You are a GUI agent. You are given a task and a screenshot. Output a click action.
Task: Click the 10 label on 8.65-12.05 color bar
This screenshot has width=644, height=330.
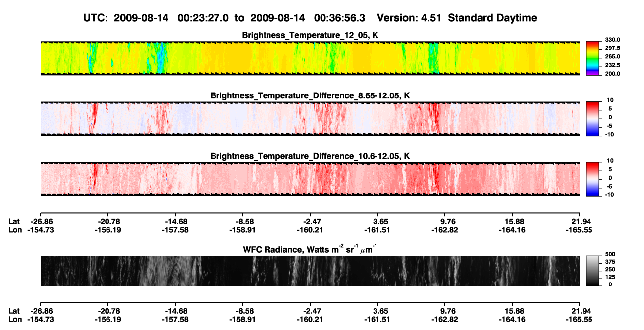tap(611, 100)
